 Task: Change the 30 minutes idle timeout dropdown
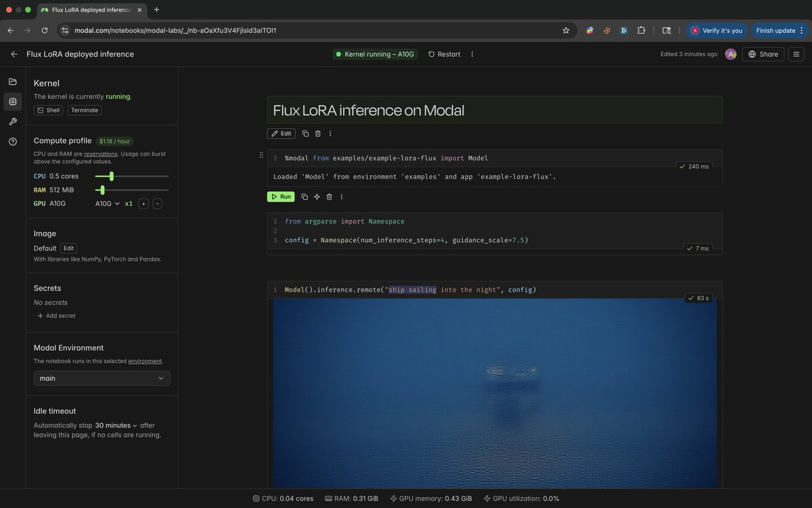click(x=114, y=425)
